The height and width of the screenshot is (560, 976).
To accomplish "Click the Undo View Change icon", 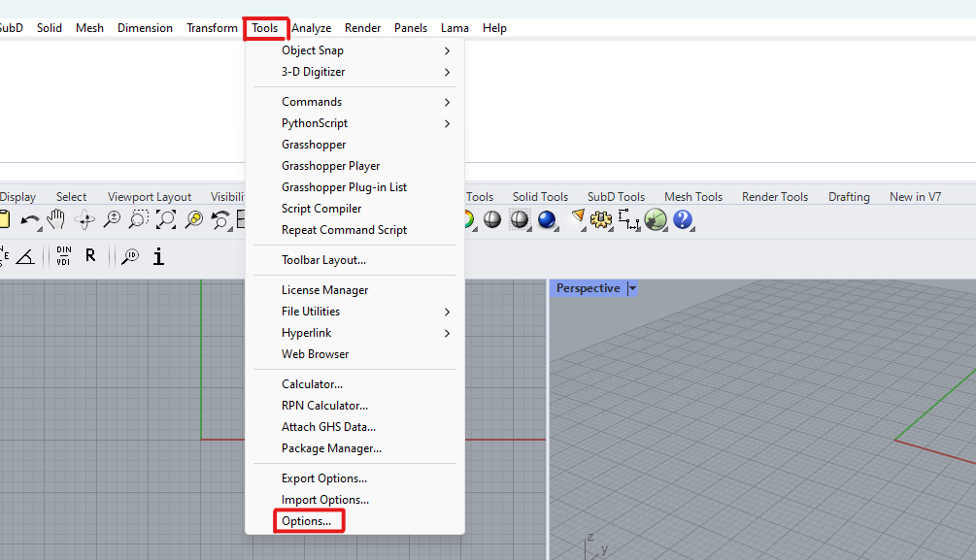I will [220, 219].
